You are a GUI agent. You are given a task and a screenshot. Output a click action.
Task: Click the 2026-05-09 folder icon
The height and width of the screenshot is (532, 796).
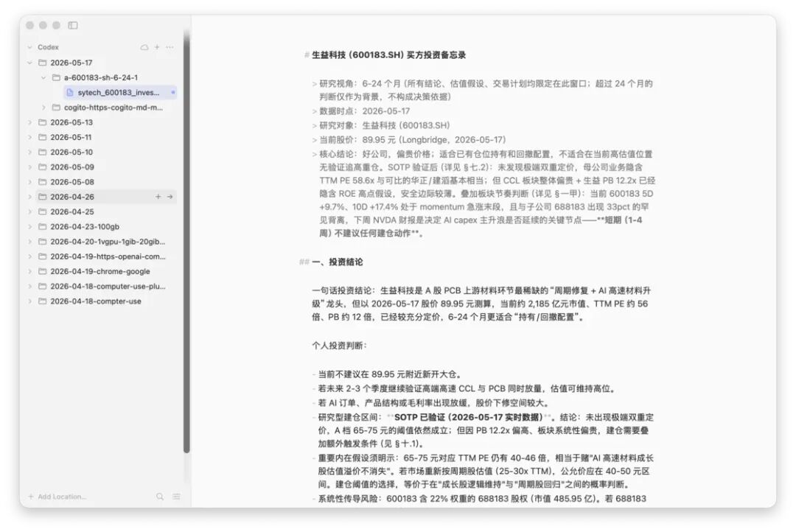pos(43,167)
